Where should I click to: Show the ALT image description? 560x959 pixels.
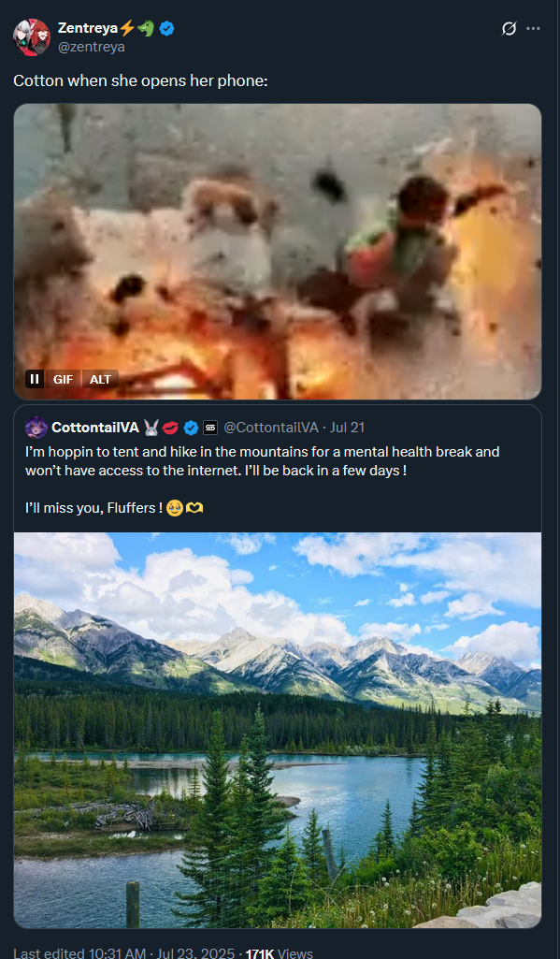pyautogui.click(x=100, y=379)
